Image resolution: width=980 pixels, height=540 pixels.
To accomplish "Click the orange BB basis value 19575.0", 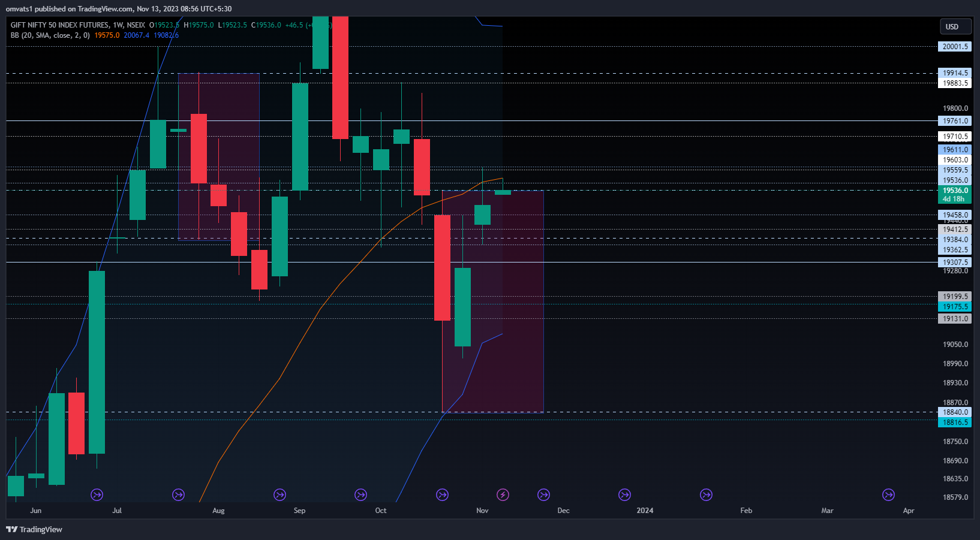I will point(107,35).
